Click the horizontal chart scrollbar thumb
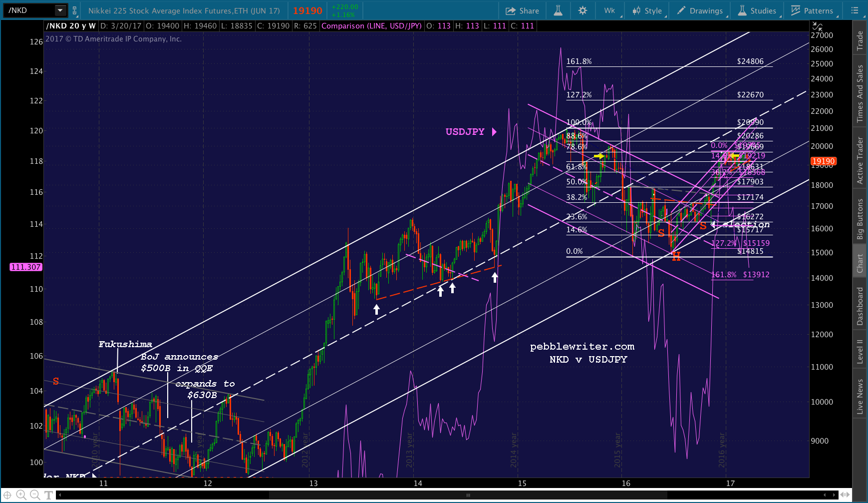 [468, 496]
